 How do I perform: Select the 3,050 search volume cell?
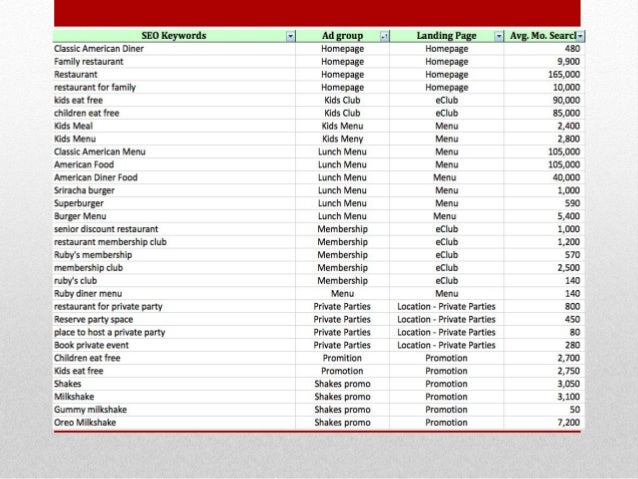(544, 384)
